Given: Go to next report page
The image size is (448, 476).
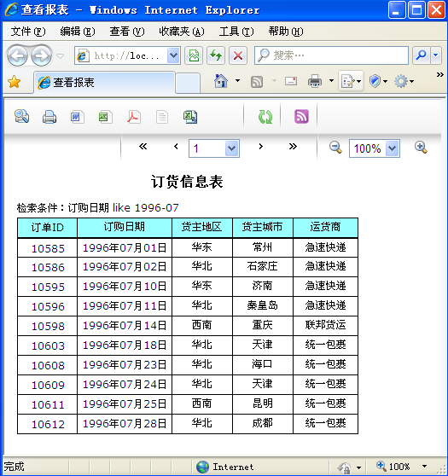Looking at the screenshot, I should tap(260, 147).
